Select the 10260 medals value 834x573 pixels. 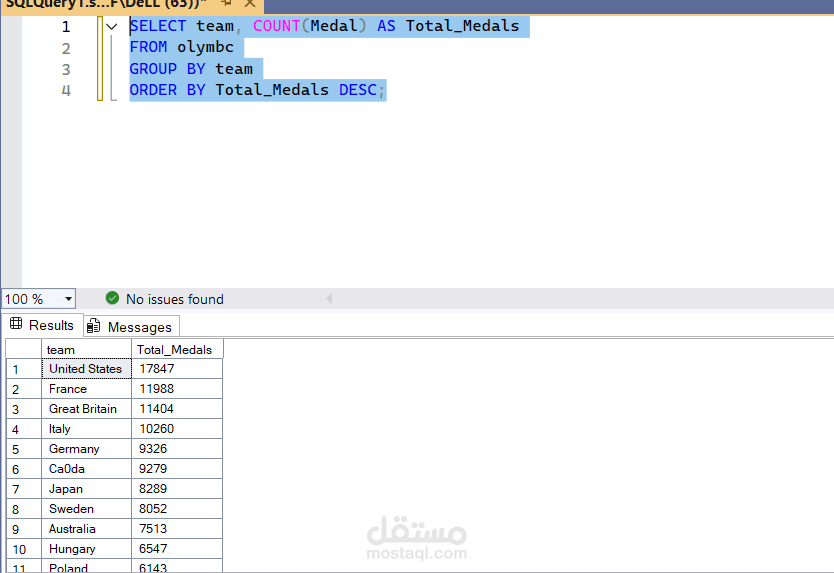click(177, 429)
